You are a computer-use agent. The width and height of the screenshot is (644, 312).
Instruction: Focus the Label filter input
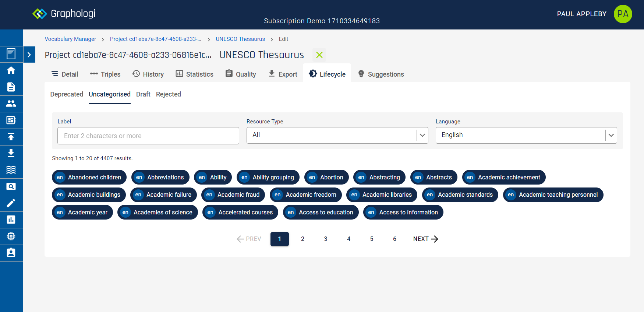tap(148, 136)
